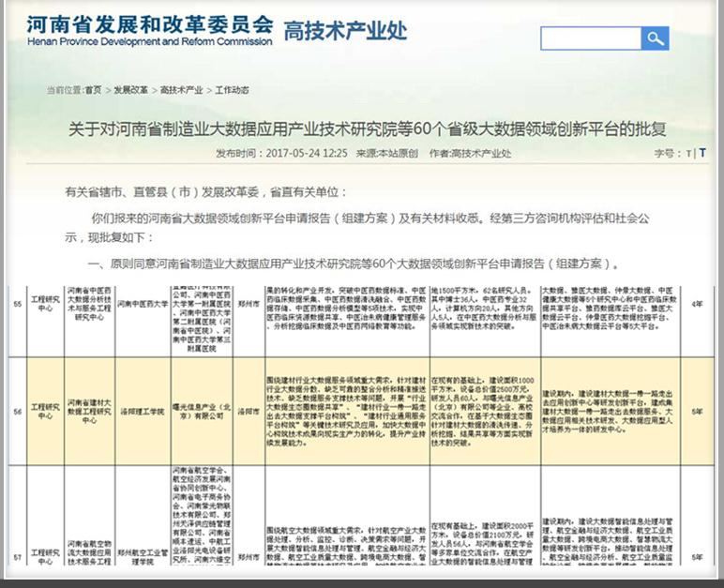The image size is (724, 588).
Task: Click the 作者:高技术产业处 author text
Action: [470, 154]
